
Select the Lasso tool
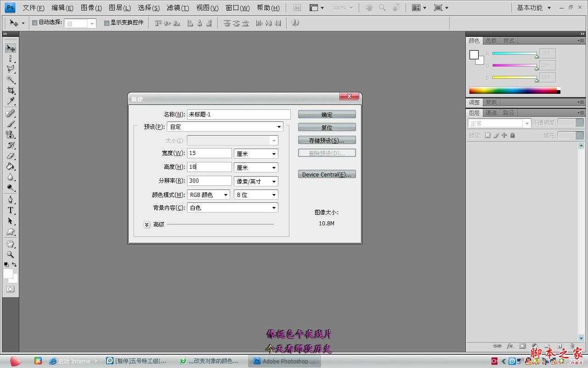pyautogui.click(x=10, y=69)
